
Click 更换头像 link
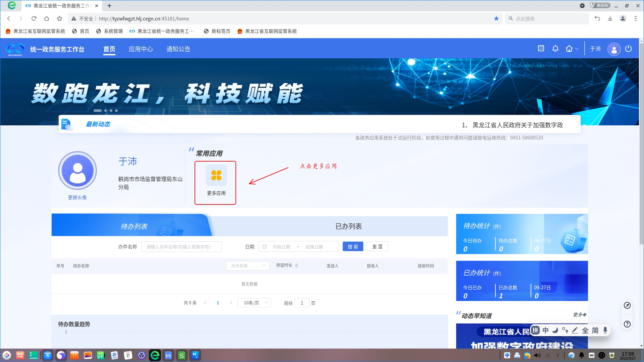(x=77, y=197)
